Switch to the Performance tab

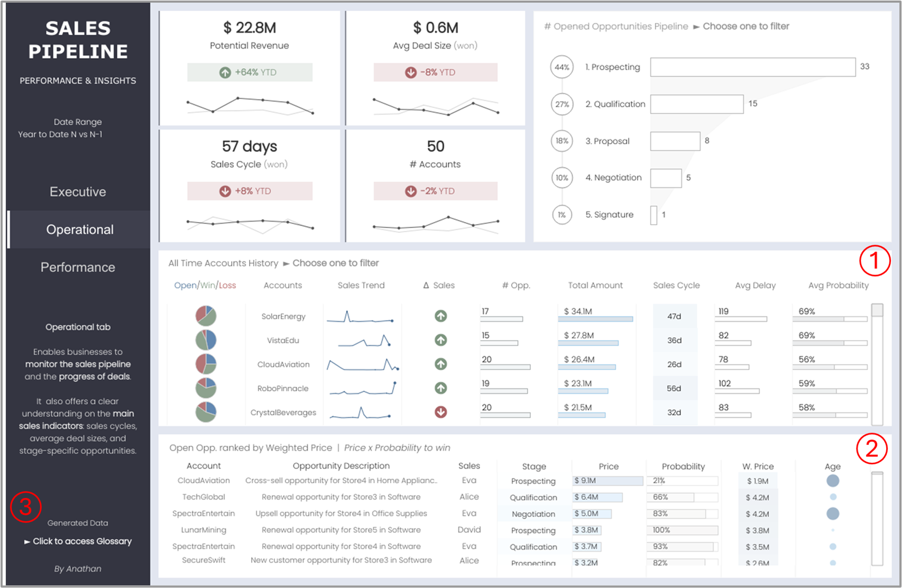click(x=78, y=267)
